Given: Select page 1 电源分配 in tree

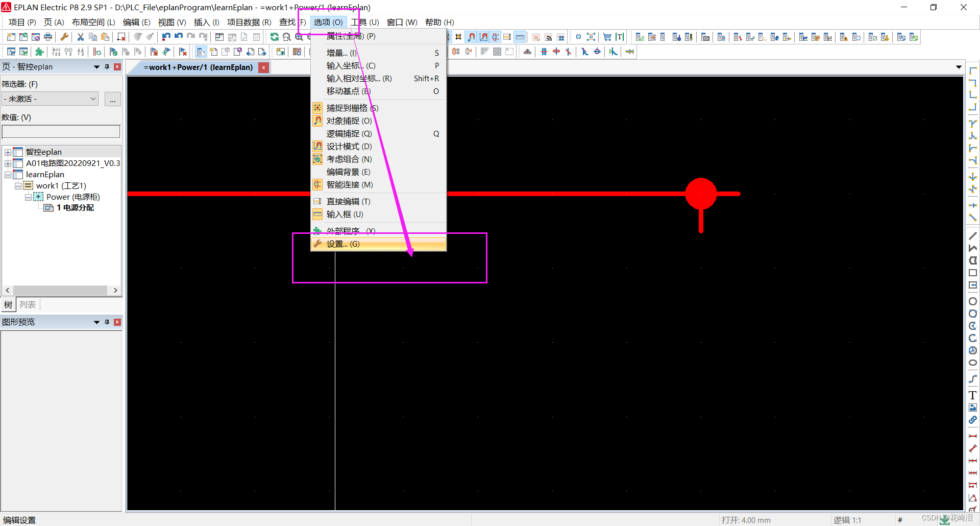Looking at the screenshot, I should click(x=75, y=208).
